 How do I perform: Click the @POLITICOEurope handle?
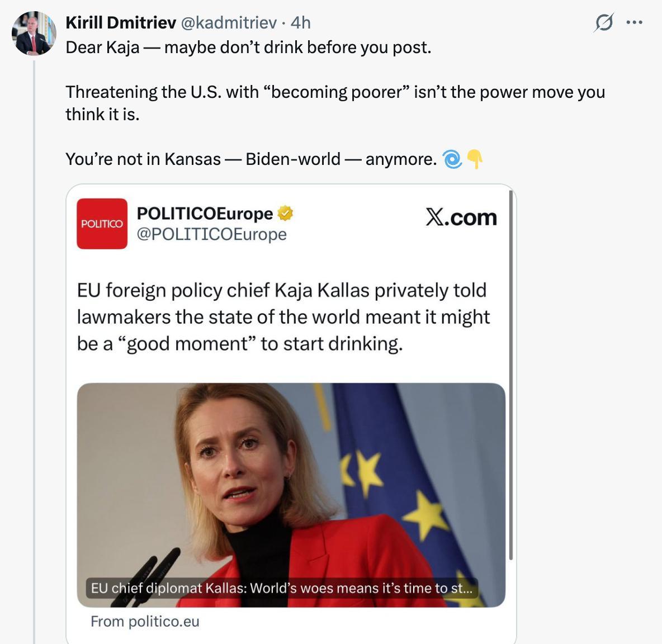click(211, 234)
